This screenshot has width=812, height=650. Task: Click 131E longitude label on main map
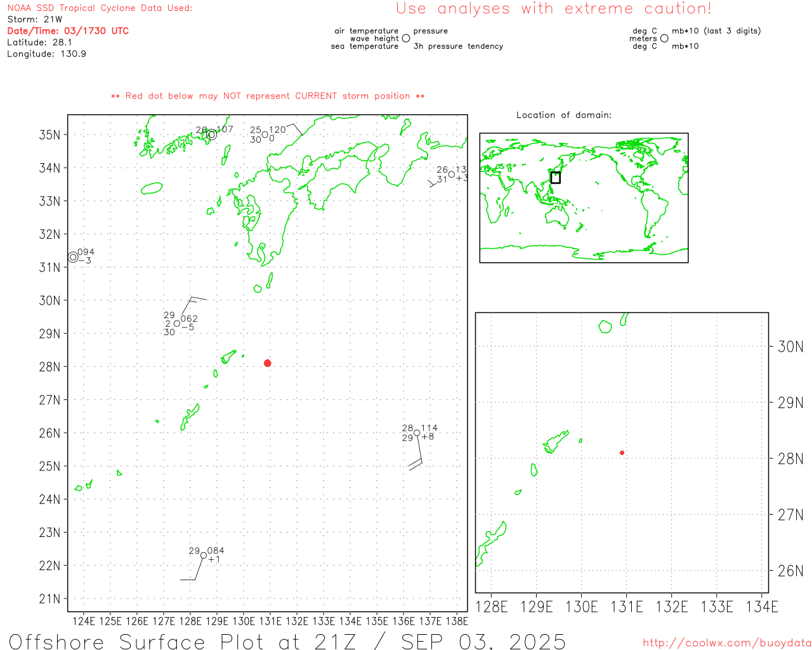click(270, 621)
